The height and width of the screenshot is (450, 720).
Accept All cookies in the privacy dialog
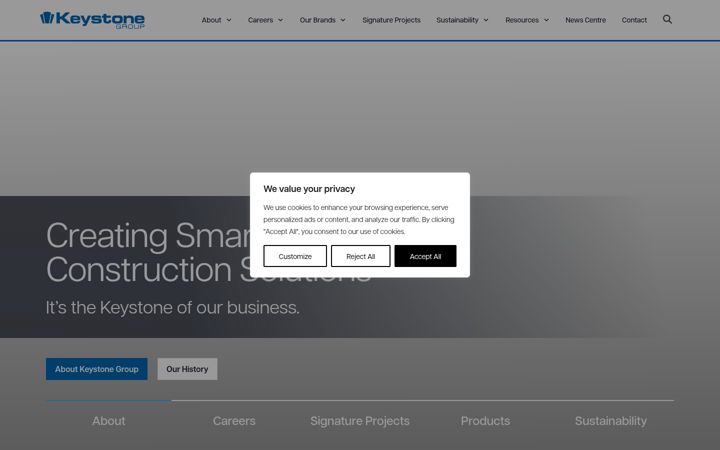[x=425, y=256]
